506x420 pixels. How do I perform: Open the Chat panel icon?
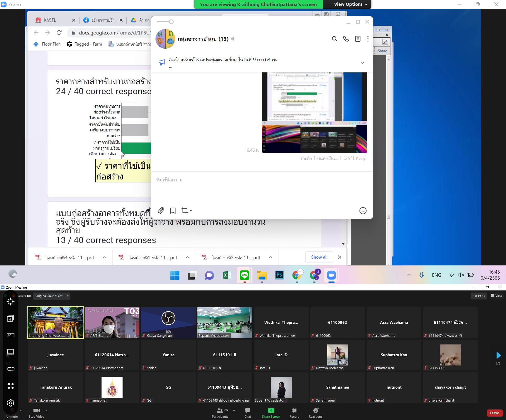[x=247, y=411]
